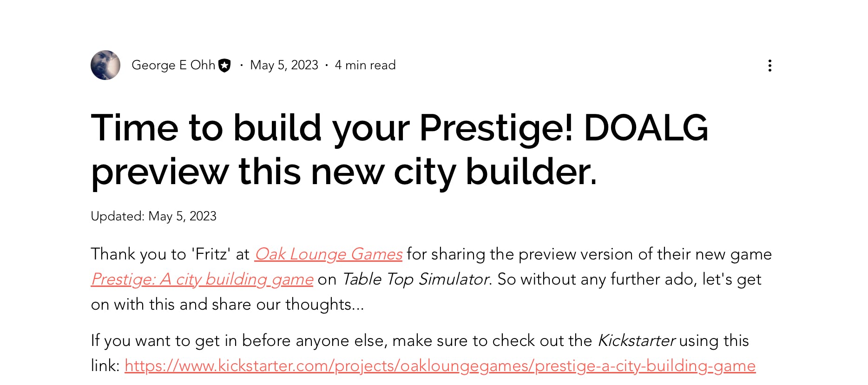Screen dimensions: 868x385
Task: Click the 'Updated: May 5, 2023' text
Action: click(153, 216)
